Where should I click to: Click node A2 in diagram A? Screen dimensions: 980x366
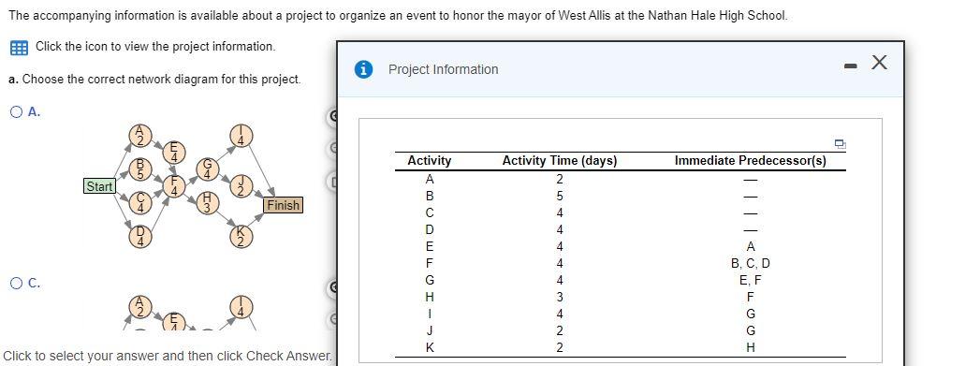(140, 135)
